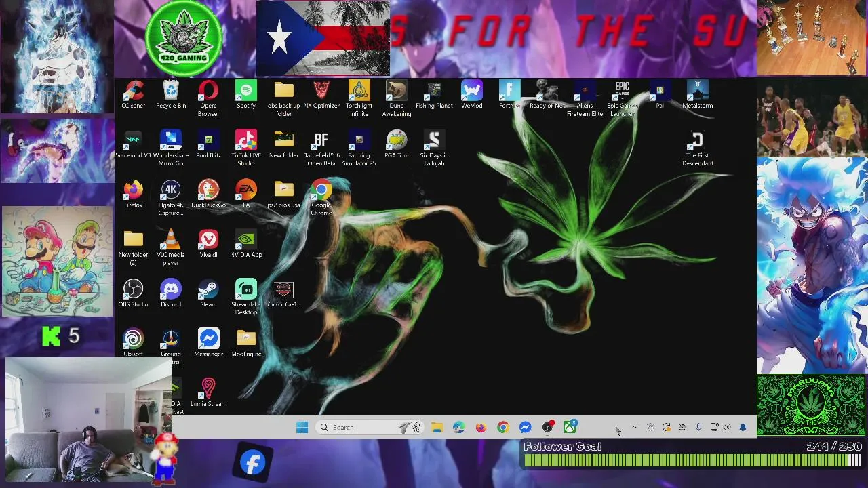Screen dimensions: 868x488
Task: Launch Streamlabs Desktop
Action: [x=246, y=297]
